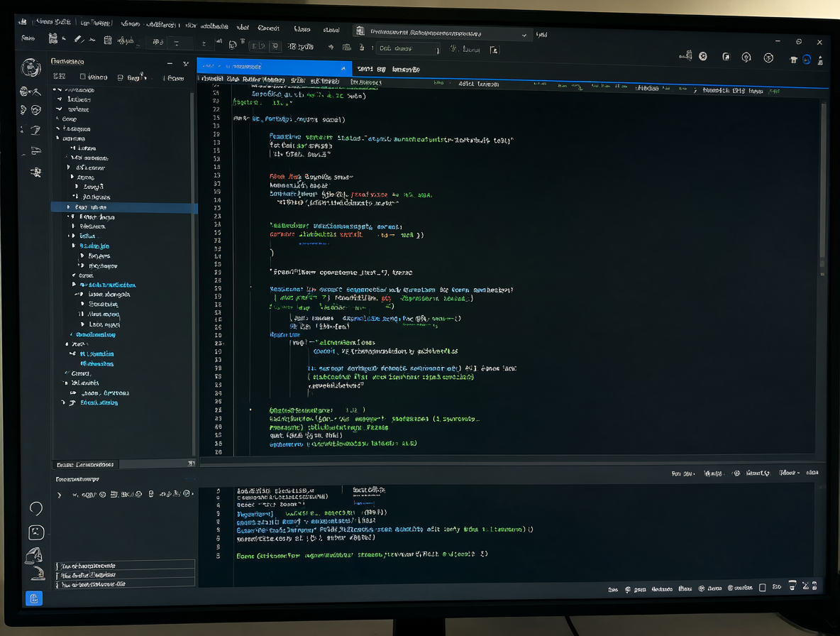
Task: Click the blue square icon in the activity bar
Action: pos(34,598)
